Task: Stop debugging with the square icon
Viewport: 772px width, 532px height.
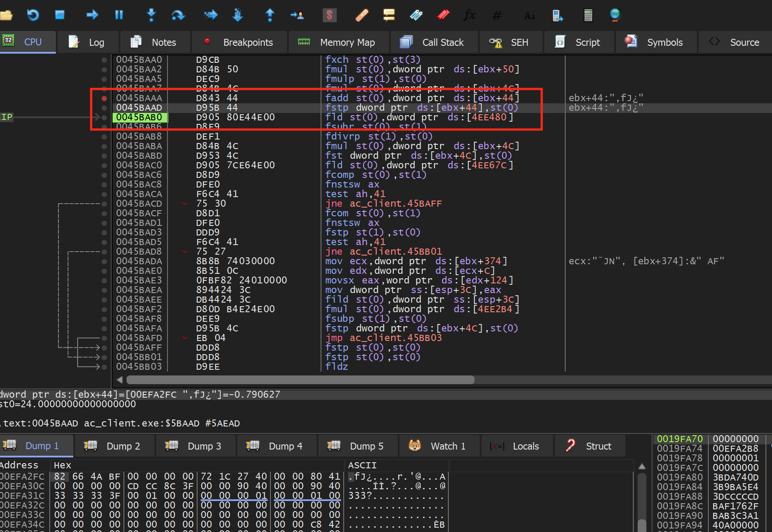Action: 60,15
